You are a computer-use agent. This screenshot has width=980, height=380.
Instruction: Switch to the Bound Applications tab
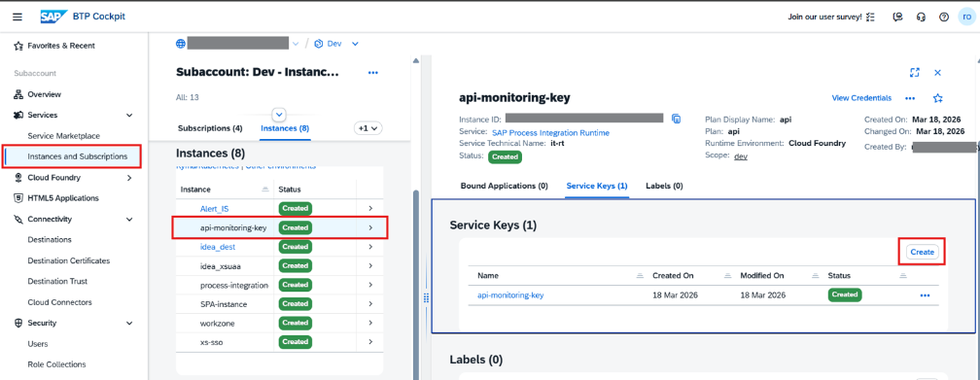pyautogui.click(x=504, y=186)
